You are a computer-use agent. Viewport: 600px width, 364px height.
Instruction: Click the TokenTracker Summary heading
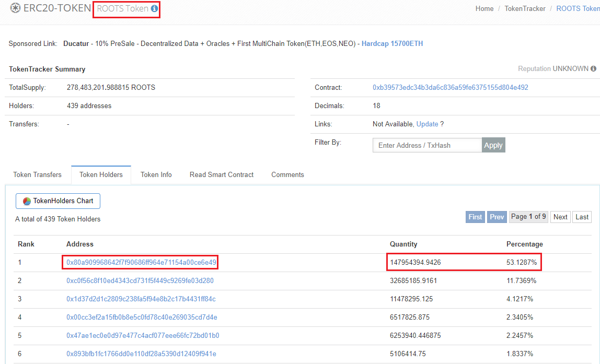[x=47, y=69]
